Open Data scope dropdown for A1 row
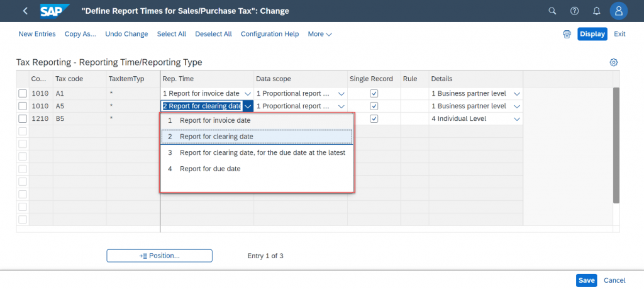The height and width of the screenshot is (289, 644). pyautogui.click(x=341, y=94)
